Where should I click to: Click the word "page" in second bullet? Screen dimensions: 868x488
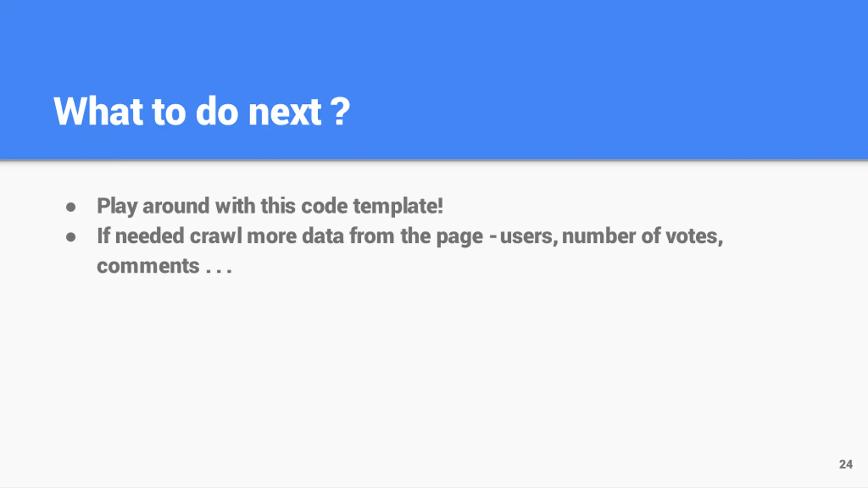pos(459,237)
